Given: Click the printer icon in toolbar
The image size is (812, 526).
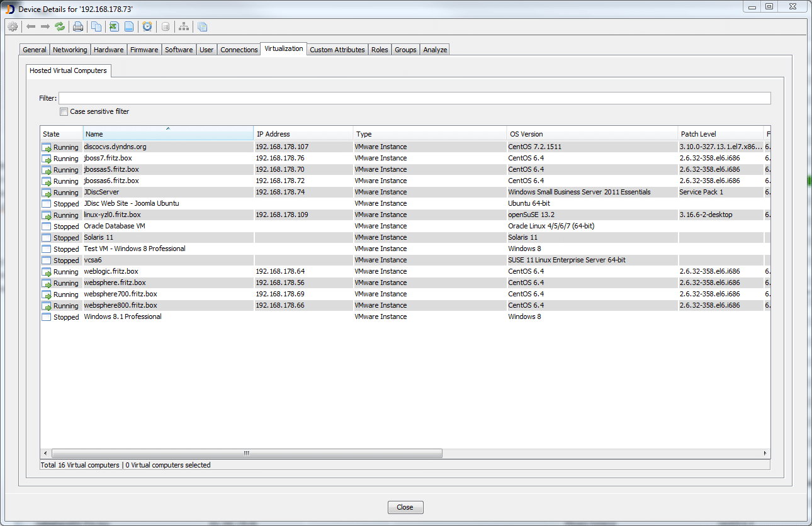Looking at the screenshot, I should tap(78, 26).
